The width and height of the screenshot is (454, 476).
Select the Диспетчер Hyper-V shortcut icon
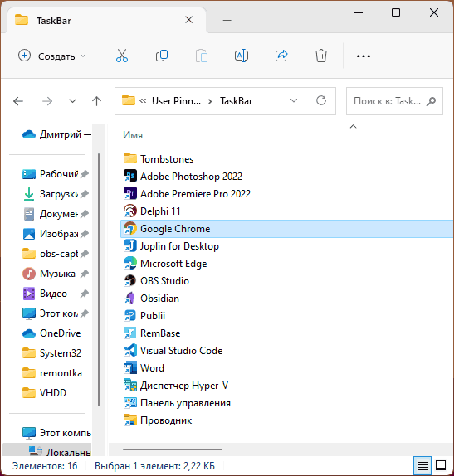(x=130, y=386)
